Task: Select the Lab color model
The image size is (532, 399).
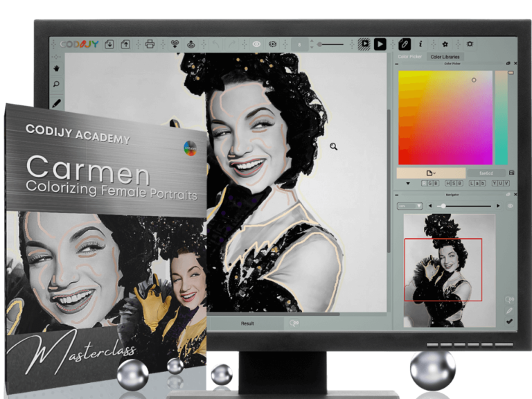Action: point(477,183)
